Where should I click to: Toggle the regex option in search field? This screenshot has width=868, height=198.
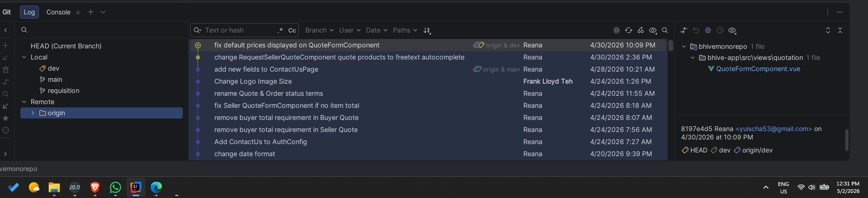(x=280, y=30)
